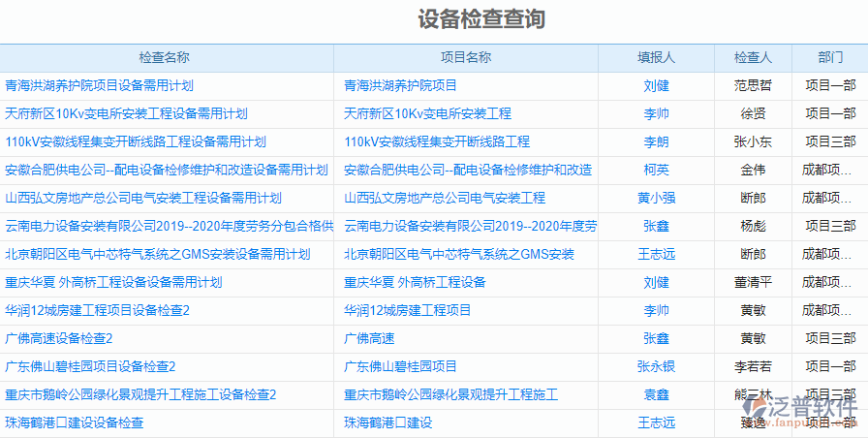Open 天府新区10Kv变电所安装工程设备需用计划 check link
The height and width of the screenshot is (438, 868).
tap(126, 114)
